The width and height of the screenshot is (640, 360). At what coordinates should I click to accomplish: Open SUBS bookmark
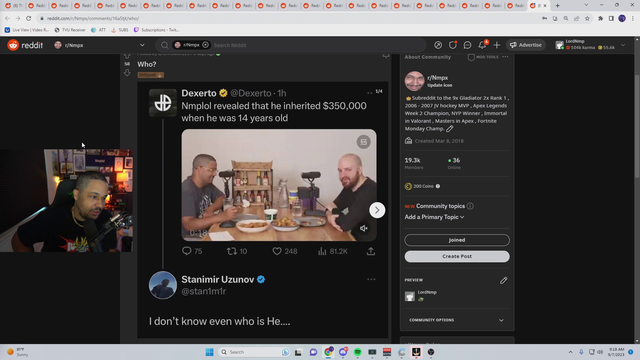click(x=120, y=30)
